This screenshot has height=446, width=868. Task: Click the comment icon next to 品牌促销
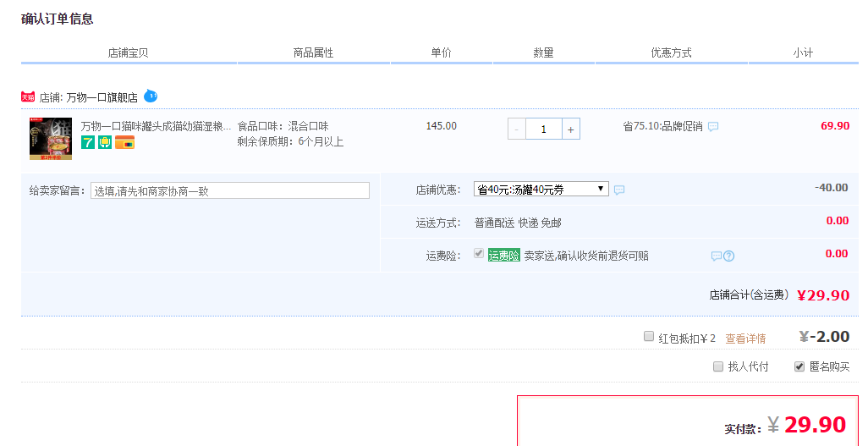point(713,126)
